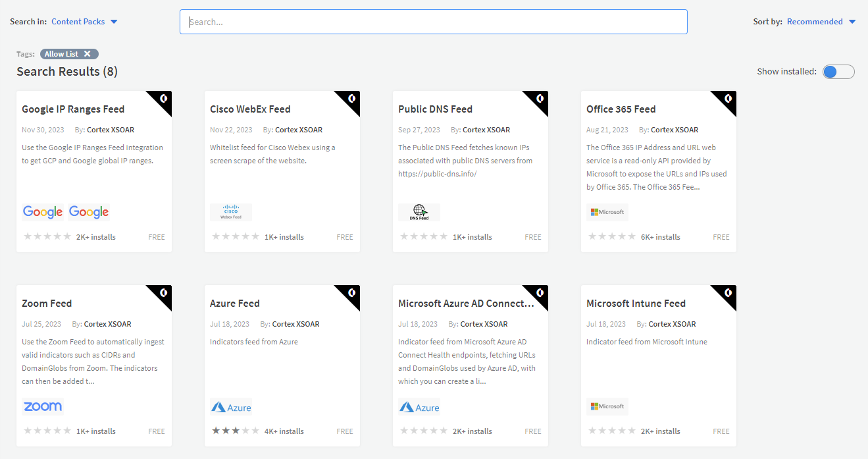
Task: Click the Microsoft logo on Microsoft Intune Feed card
Action: point(607,406)
